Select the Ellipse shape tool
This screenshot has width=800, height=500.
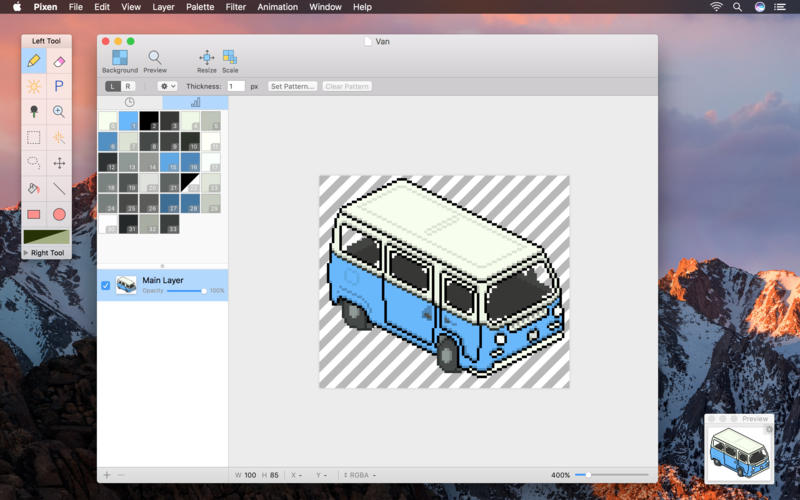[x=59, y=214]
